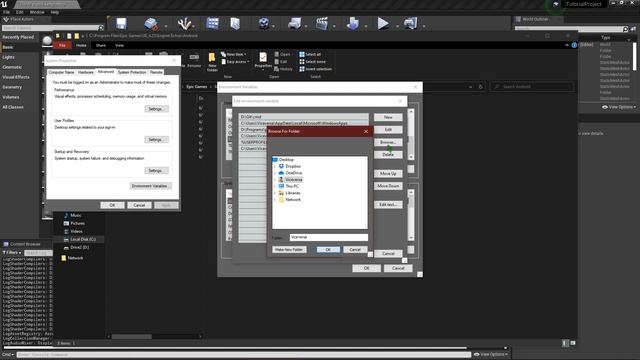The image size is (640, 360).
Task: Click Edit text button in Edit environment variable
Action: [388, 204]
